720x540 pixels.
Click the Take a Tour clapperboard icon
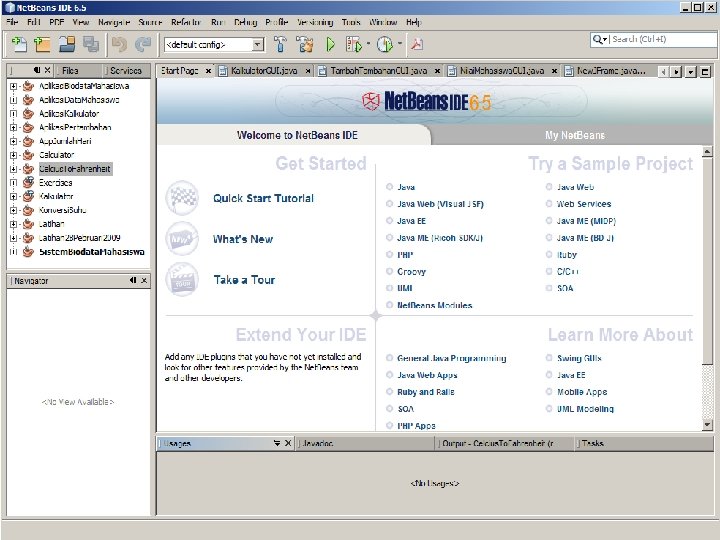click(x=182, y=279)
